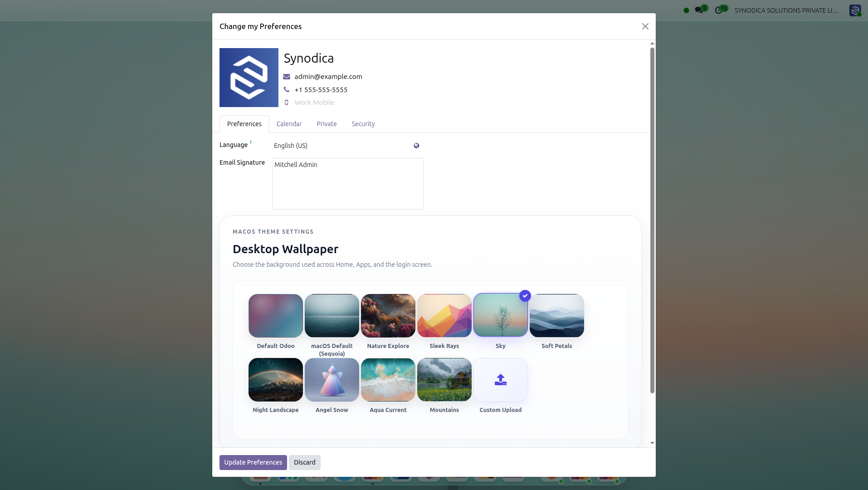Click the Update Preferences button
Viewport: 868px width, 490px height.
253,462
